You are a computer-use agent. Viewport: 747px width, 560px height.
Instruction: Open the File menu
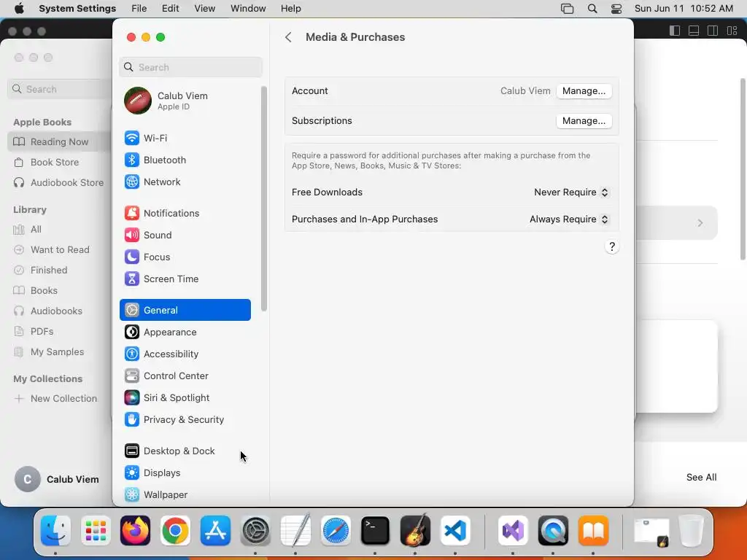(139, 9)
